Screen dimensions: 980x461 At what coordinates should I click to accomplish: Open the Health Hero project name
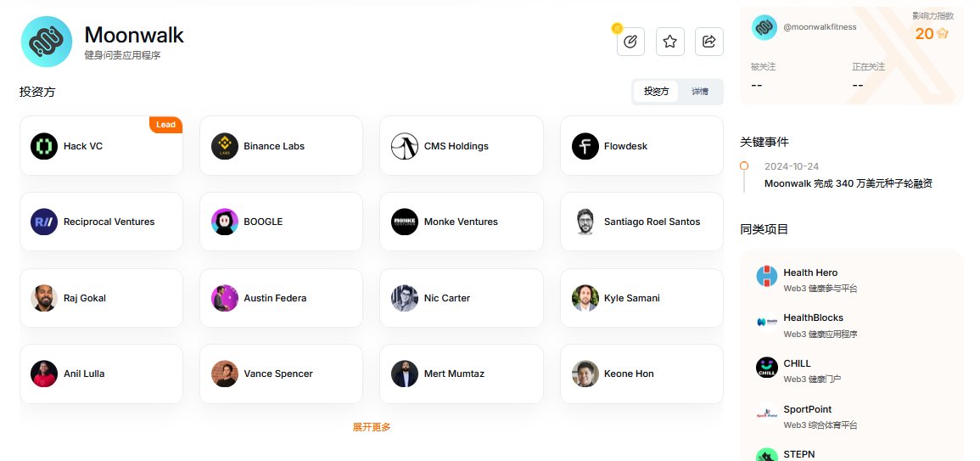pyautogui.click(x=810, y=272)
